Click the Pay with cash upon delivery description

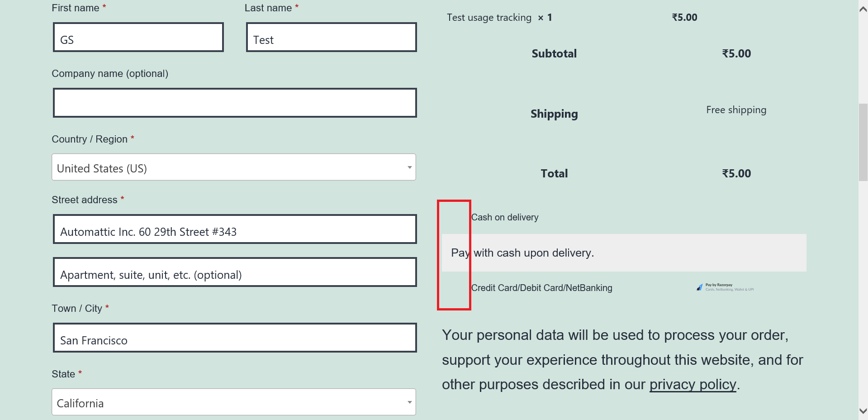(x=522, y=253)
